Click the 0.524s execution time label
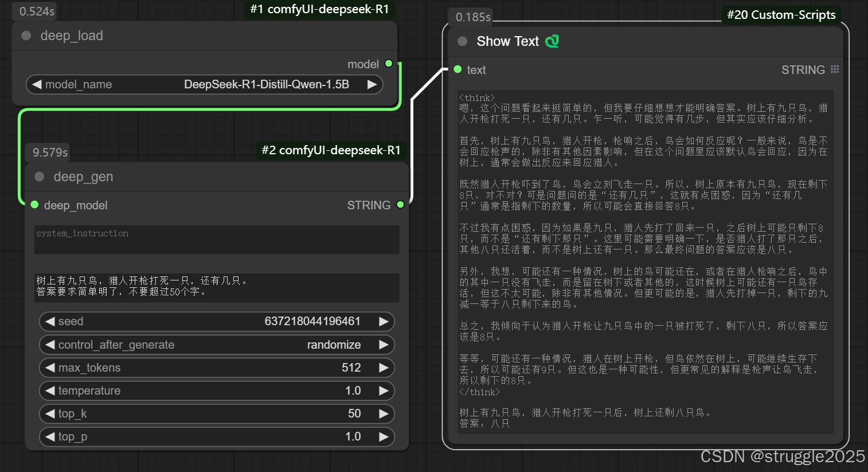 click(x=37, y=11)
